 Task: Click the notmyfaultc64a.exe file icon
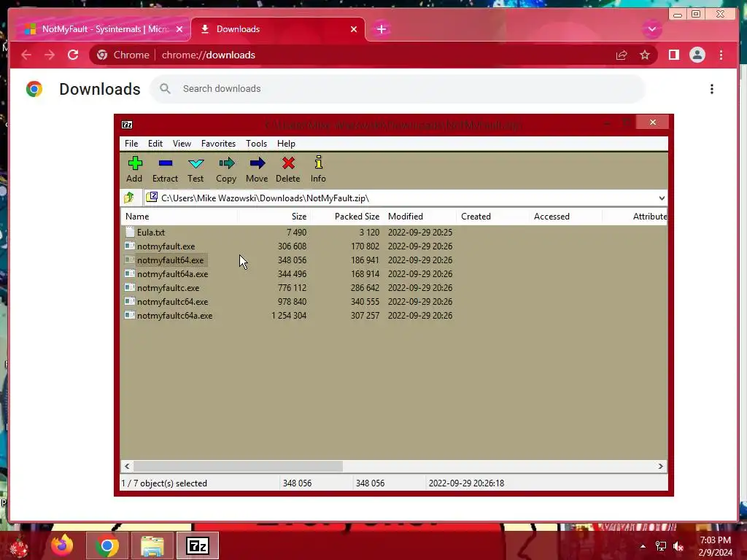pos(130,315)
